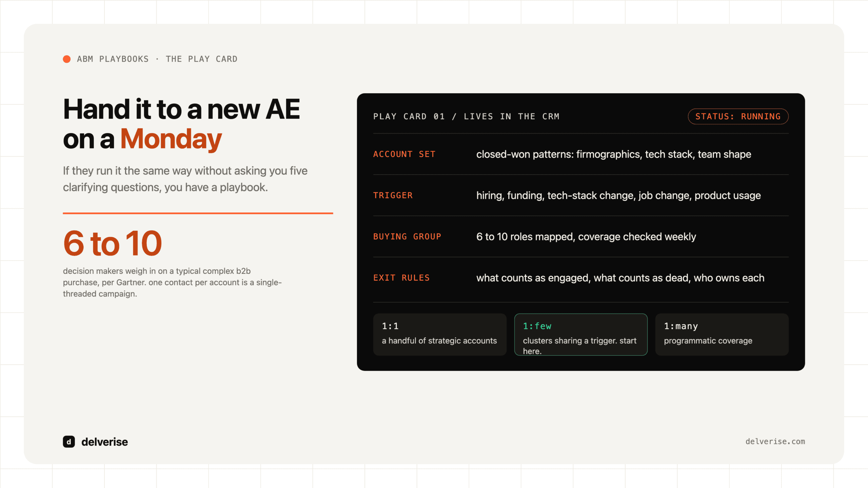This screenshot has width=868, height=488.
Task: Click the BUYING GROUP label
Action: [x=407, y=237]
